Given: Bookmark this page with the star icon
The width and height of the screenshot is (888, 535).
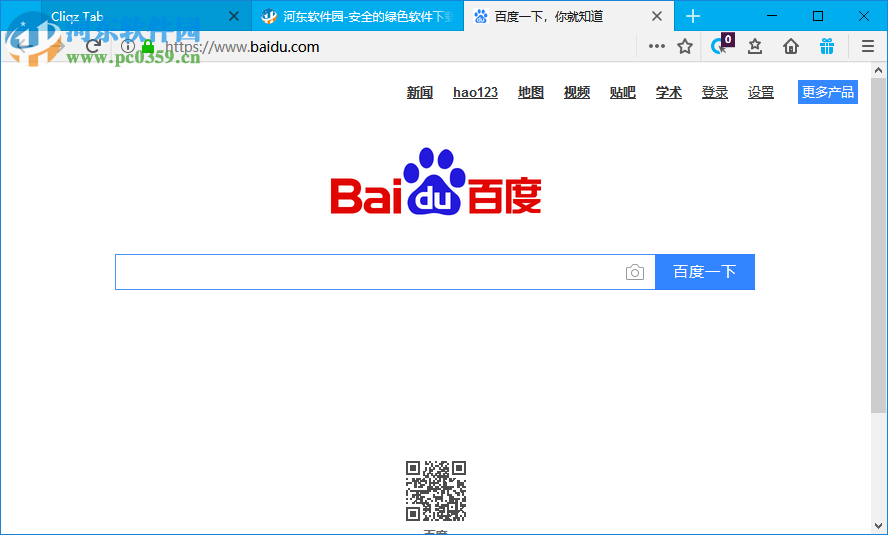Looking at the screenshot, I should (x=685, y=46).
